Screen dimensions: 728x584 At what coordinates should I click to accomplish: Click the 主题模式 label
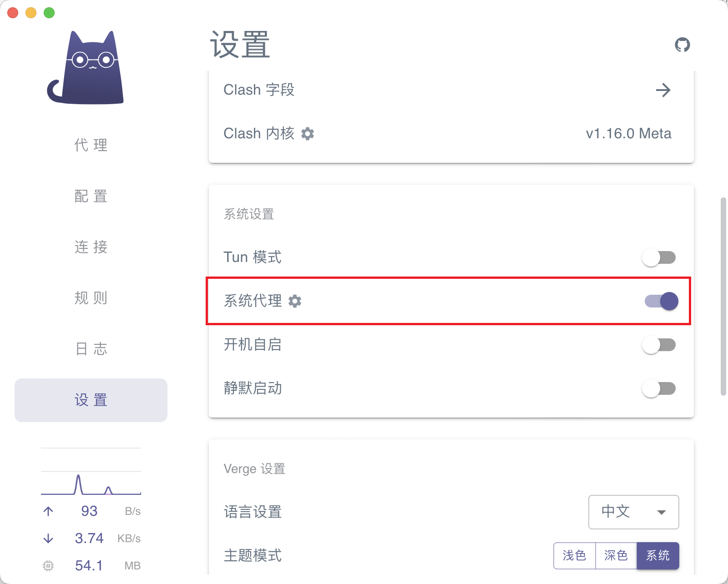coord(253,556)
